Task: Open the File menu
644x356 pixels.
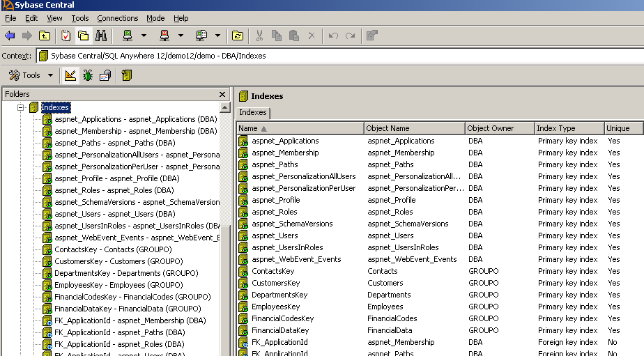Action: (x=10, y=18)
